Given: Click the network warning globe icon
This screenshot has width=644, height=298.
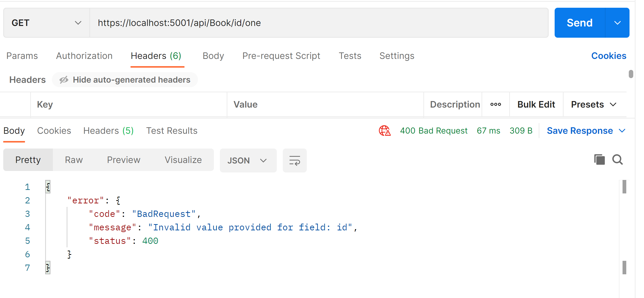Looking at the screenshot, I should tap(384, 131).
